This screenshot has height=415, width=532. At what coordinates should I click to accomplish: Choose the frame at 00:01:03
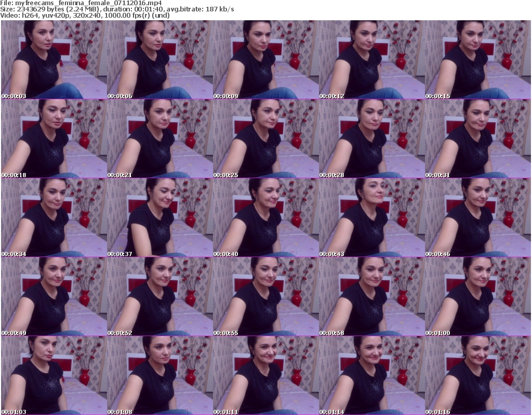[x=54, y=376]
